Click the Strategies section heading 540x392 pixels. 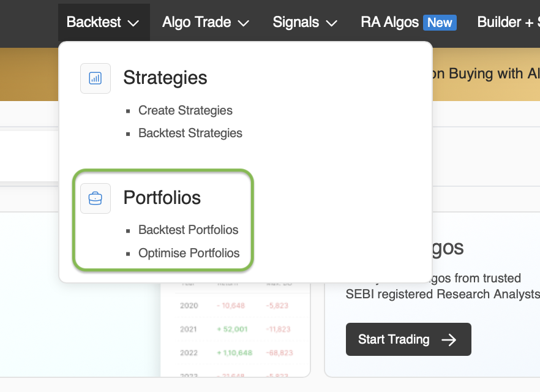coord(165,78)
